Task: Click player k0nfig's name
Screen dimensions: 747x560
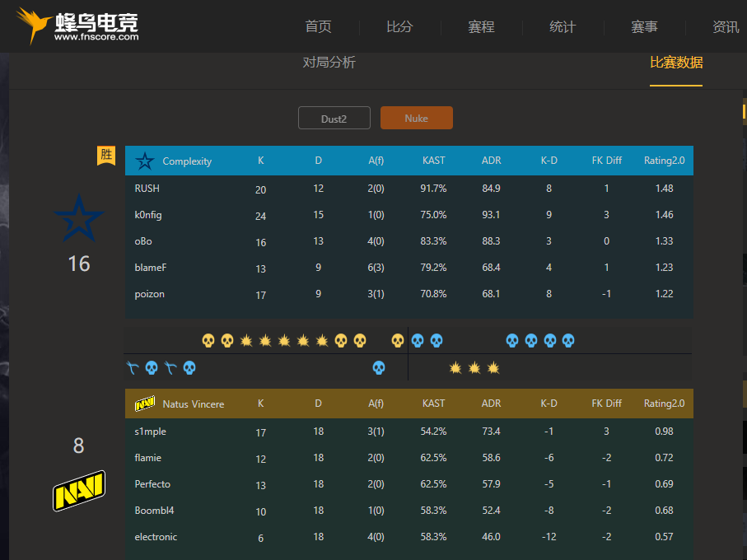Action: (148, 215)
